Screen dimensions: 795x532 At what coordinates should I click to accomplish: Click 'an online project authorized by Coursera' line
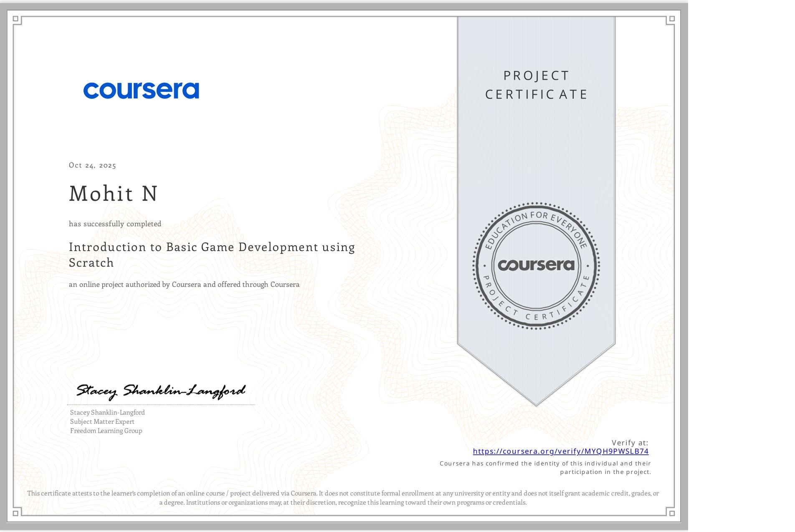[184, 285]
